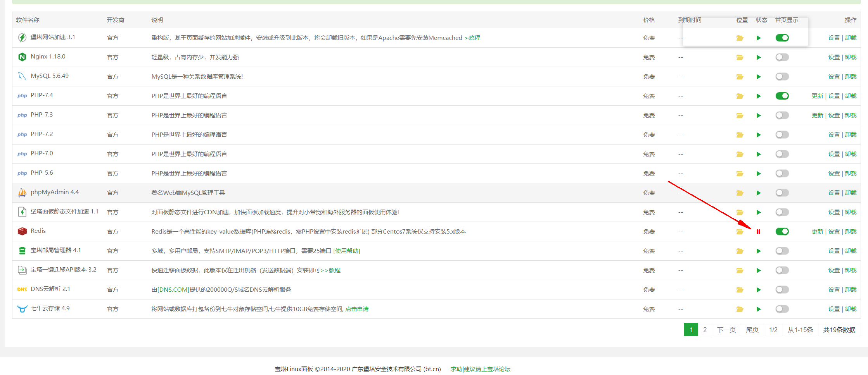This screenshot has width=868, height=375.
Task: Open folder icon for 堡塔网站加速 3.1
Action: point(740,38)
